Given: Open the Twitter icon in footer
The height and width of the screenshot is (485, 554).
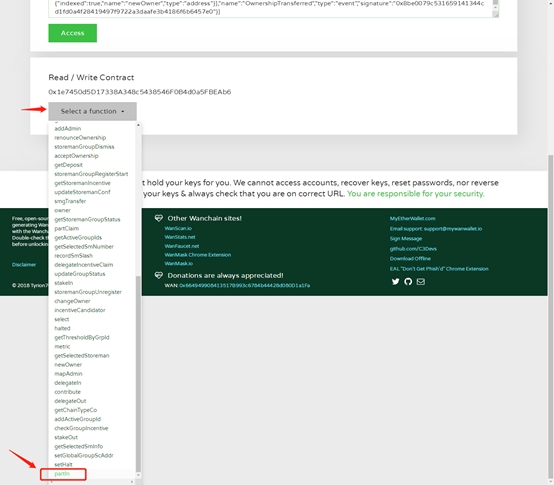Looking at the screenshot, I should click(x=395, y=282).
